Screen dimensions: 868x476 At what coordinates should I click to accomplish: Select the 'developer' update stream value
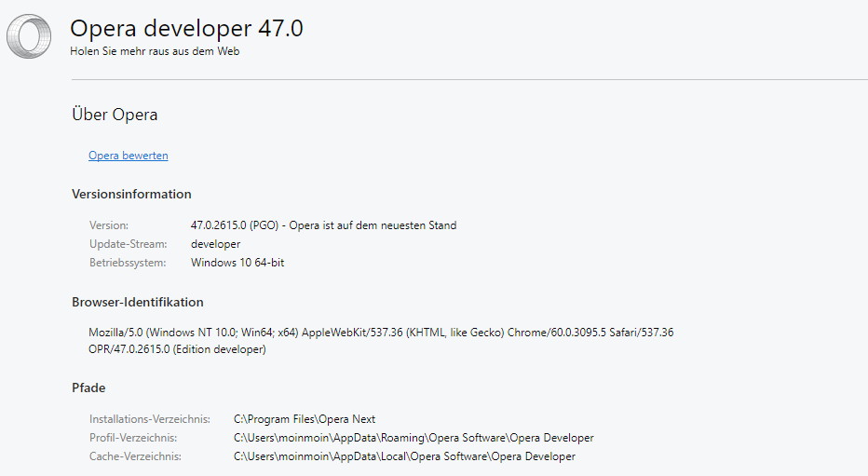216,244
